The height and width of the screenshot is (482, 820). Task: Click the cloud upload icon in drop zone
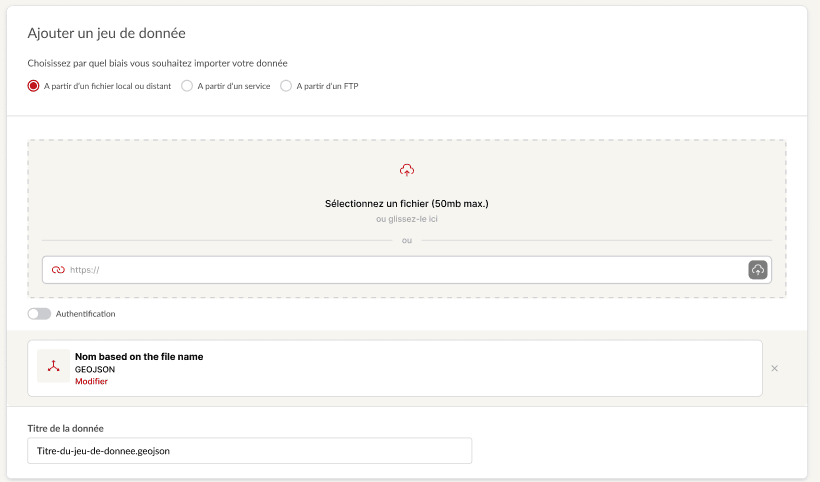pyautogui.click(x=407, y=170)
